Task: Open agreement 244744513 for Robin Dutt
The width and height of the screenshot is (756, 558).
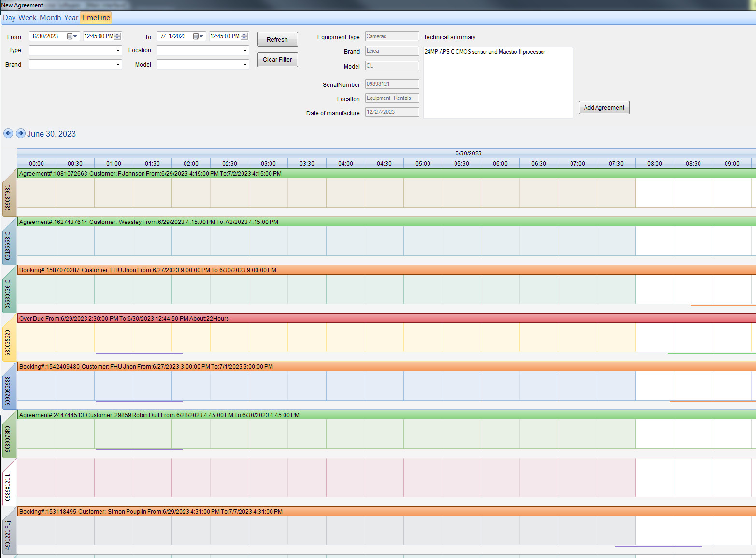Action: (x=386, y=415)
